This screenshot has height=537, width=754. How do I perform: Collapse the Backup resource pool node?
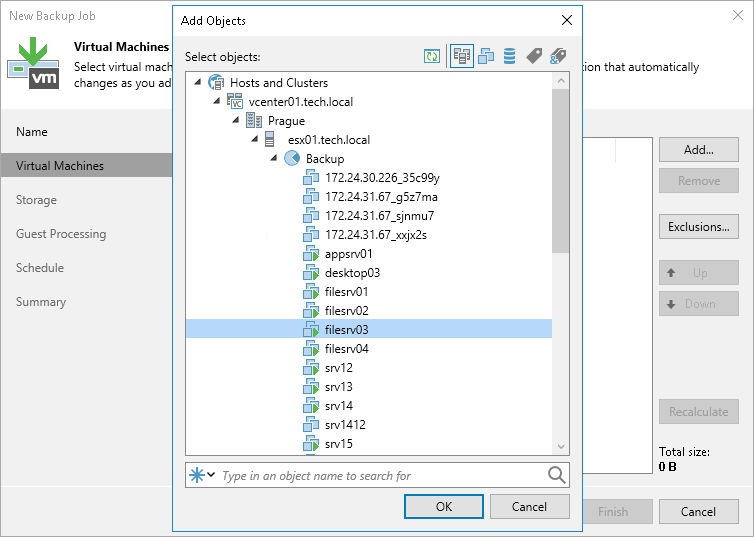tap(274, 158)
